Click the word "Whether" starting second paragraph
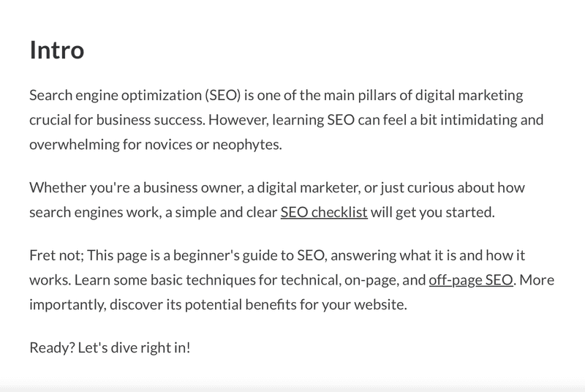Image resolution: width=585 pixels, height=392 pixels. (x=58, y=188)
